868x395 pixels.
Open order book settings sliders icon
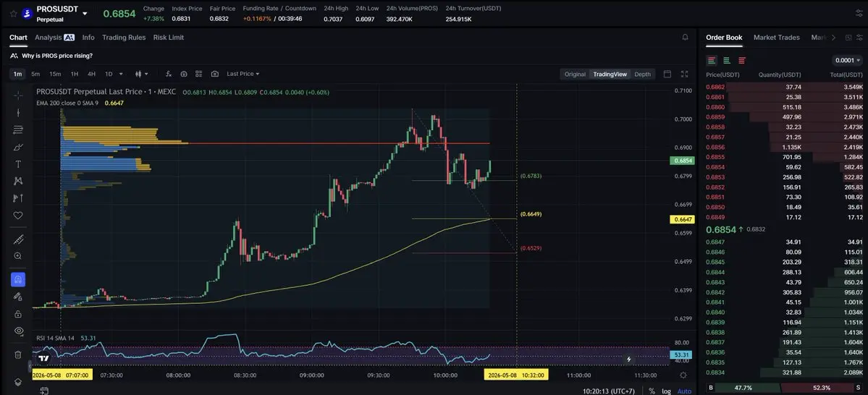coord(861,37)
